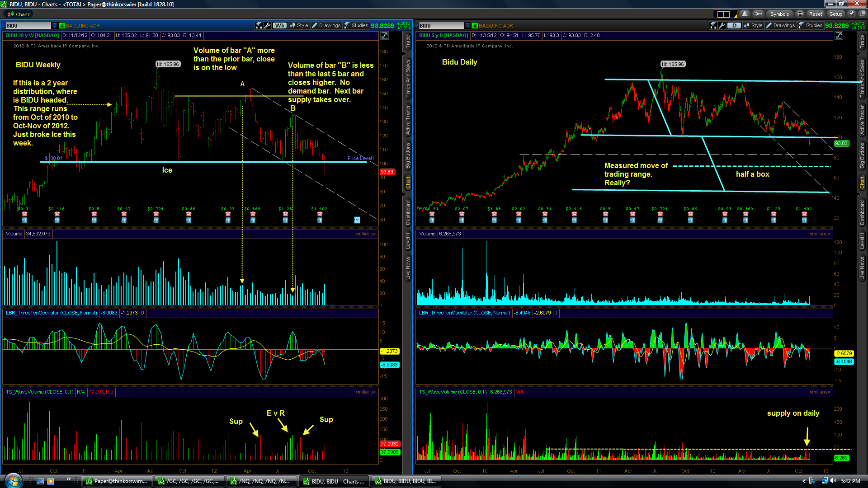This screenshot has height=488, width=868.
Task: Click the $1.402 earnings phone icon on weekly chart
Action: (x=320, y=214)
